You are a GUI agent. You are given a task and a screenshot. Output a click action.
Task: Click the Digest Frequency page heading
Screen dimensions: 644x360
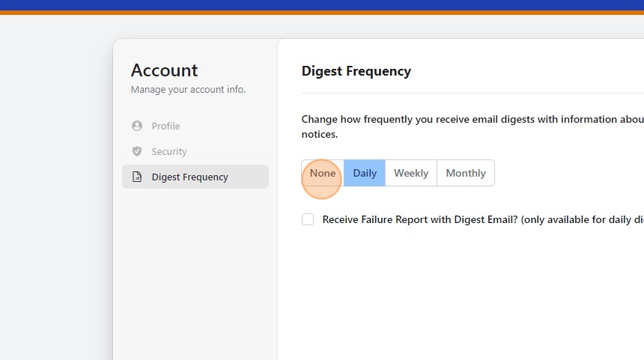click(x=356, y=71)
